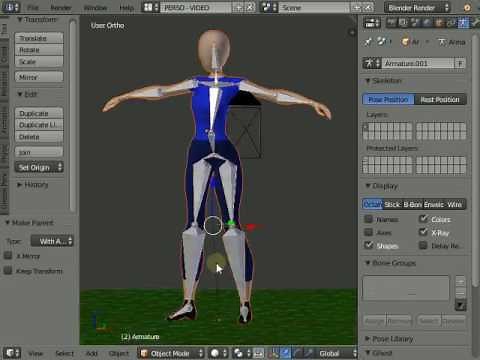
Task: Select Octahedral bone display
Action: tap(373, 204)
